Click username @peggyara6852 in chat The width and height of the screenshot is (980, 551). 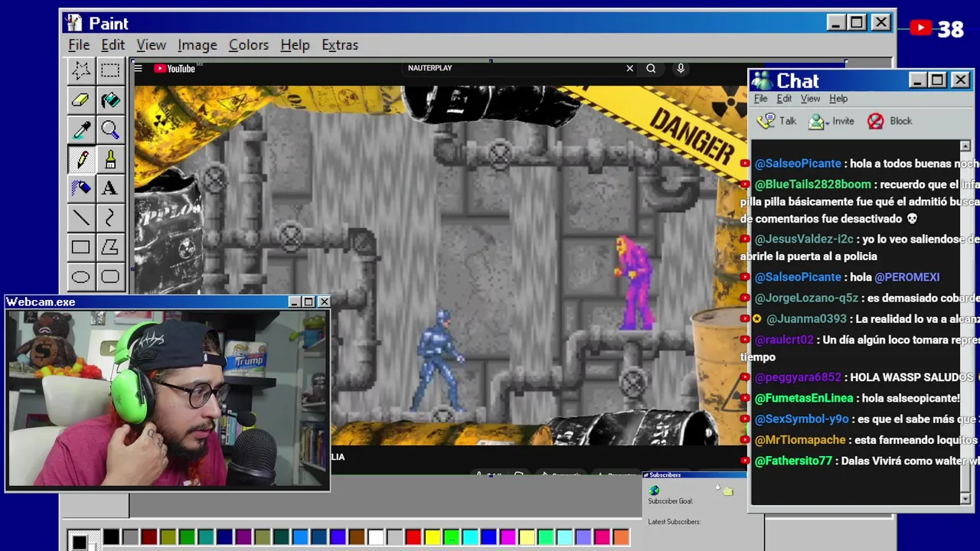click(799, 377)
